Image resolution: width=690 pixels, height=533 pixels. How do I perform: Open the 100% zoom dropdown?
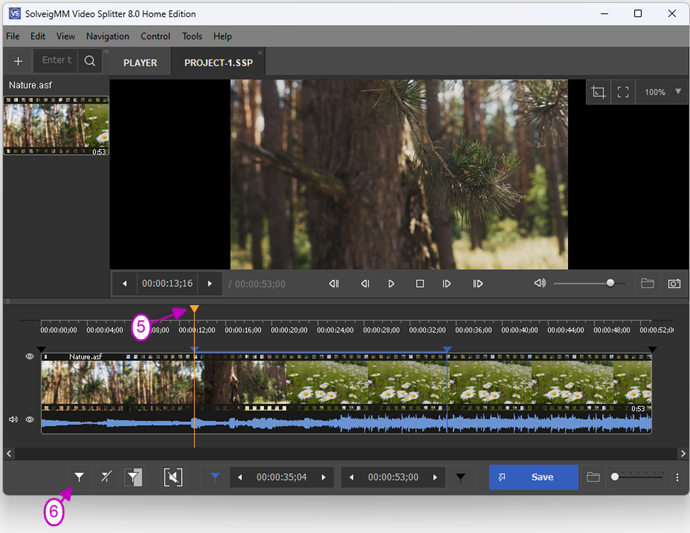coord(662,92)
